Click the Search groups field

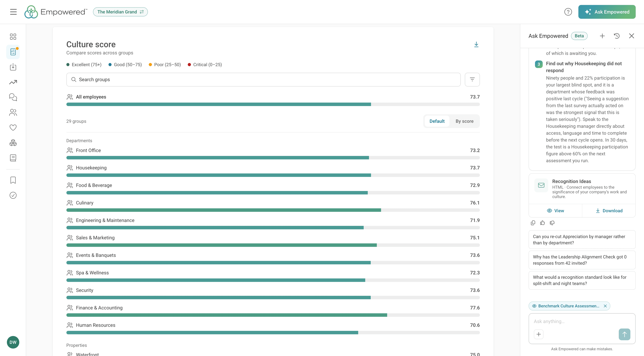tap(263, 79)
